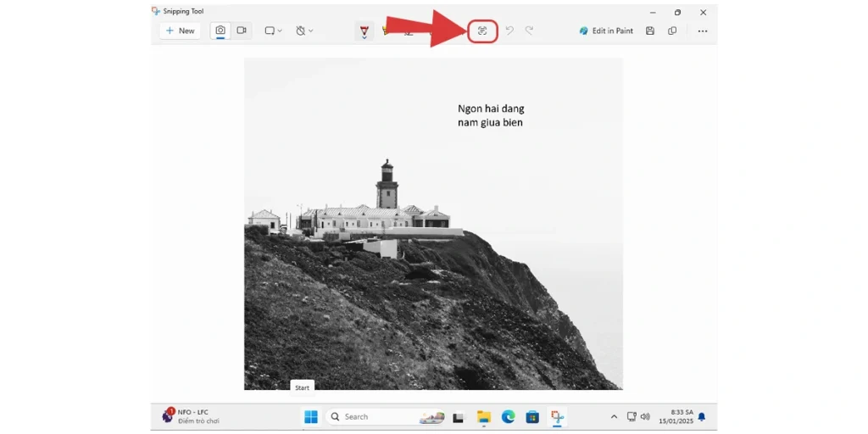Open the See more three-dots menu
The width and height of the screenshot is (868, 434).
click(x=703, y=31)
